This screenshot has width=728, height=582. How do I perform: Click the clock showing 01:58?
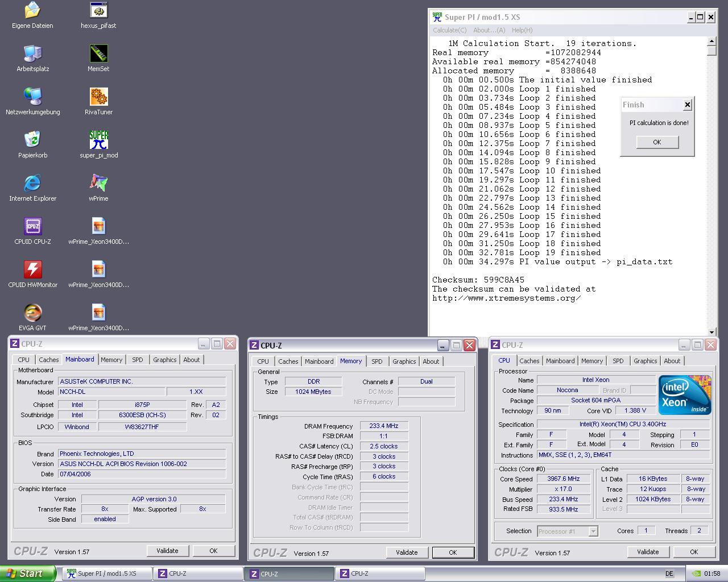712,573
